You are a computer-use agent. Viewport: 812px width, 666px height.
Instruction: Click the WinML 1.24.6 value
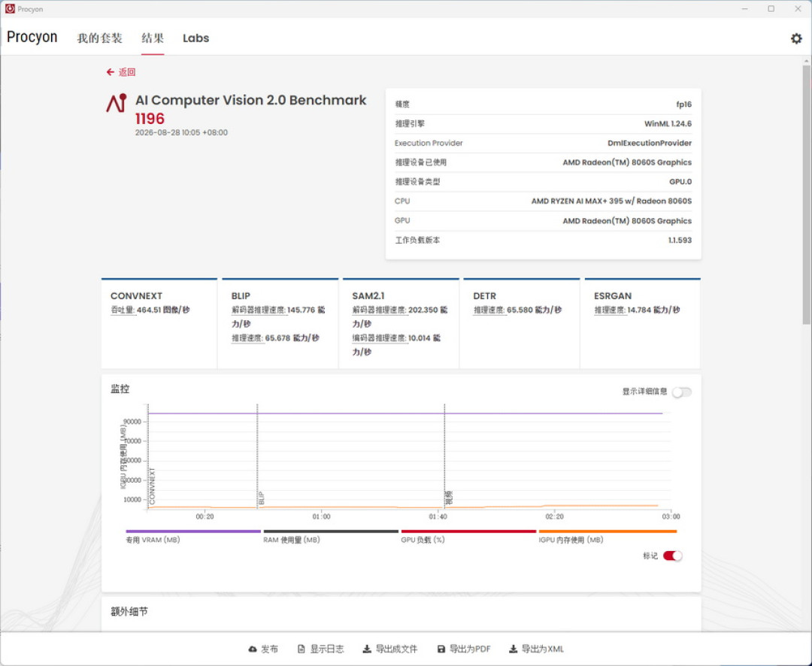click(x=668, y=124)
